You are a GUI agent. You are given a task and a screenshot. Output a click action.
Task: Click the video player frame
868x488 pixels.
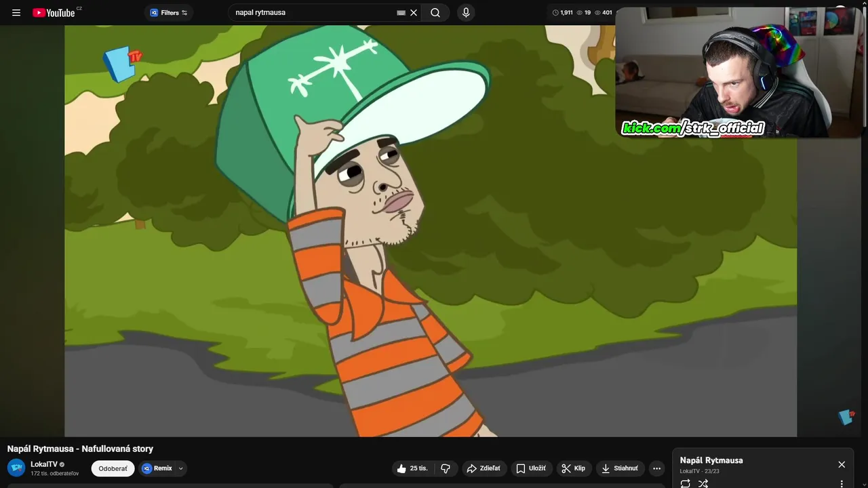pos(431,231)
